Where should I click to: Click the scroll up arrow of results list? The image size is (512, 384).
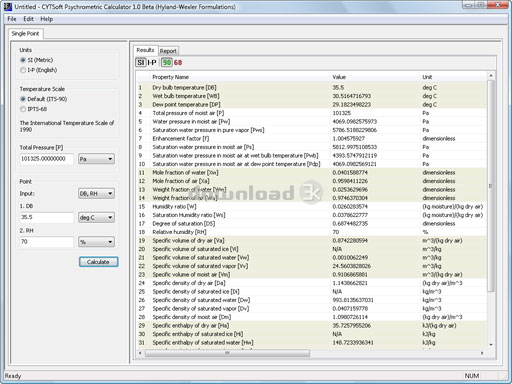tap(491, 76)
